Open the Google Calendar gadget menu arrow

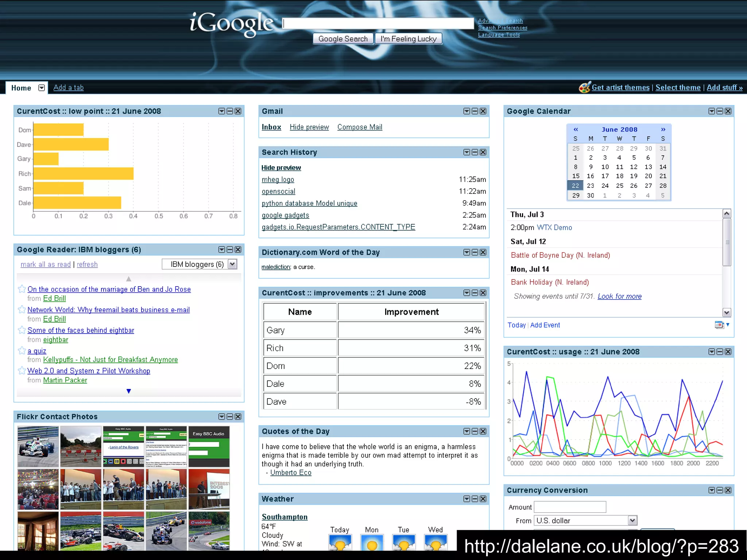pyautogui.click(x=712, y=111)
